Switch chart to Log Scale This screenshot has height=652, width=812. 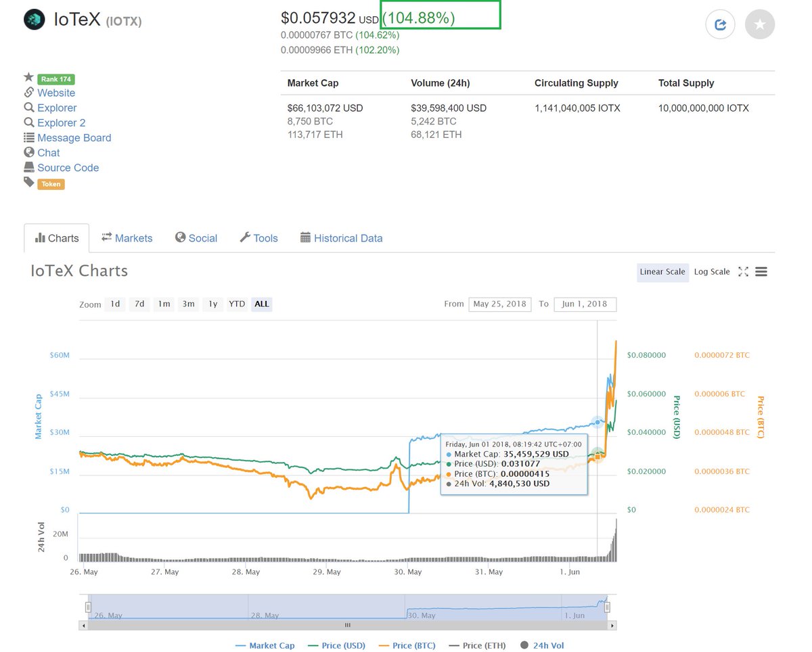(x=712, y=272)
